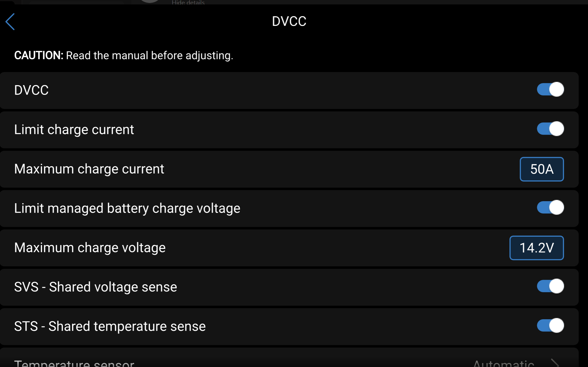Click the STS - Shared temperature sense label
This screenshot has width=588, height=367.
pos(110,326)
